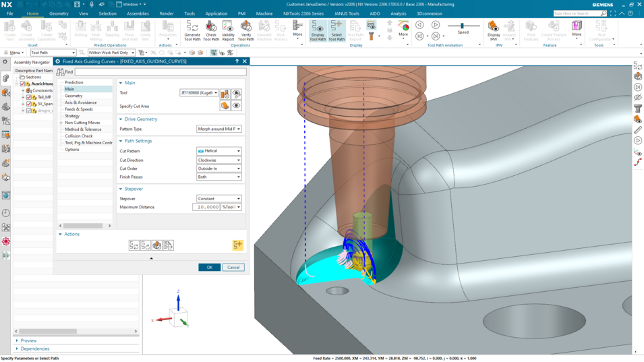Click the Specify Cut Area icon
Image resolution: width=644 pixels, height=362 pixels.
225,106
